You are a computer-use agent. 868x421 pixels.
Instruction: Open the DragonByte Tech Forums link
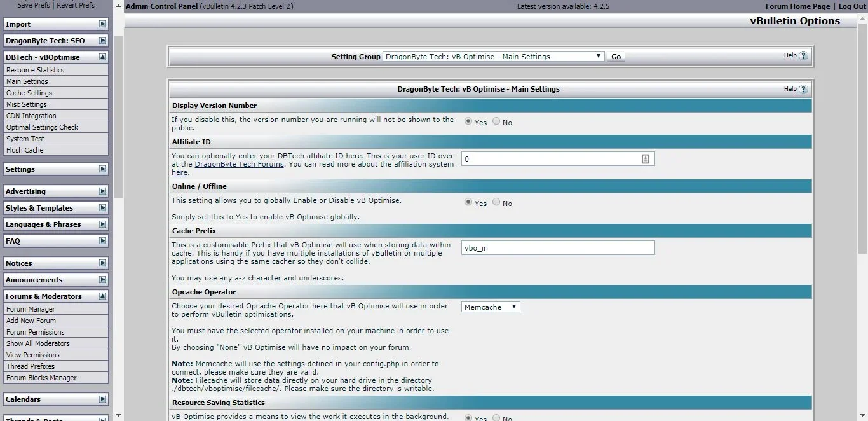[x=239, y=164]
